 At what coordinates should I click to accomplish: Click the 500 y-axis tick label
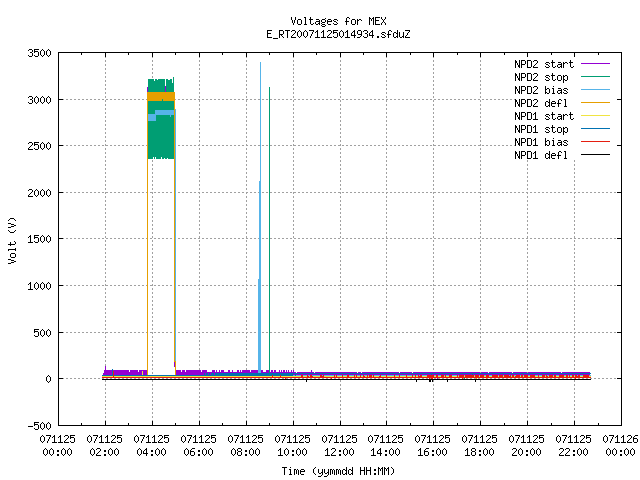[42, 333]
